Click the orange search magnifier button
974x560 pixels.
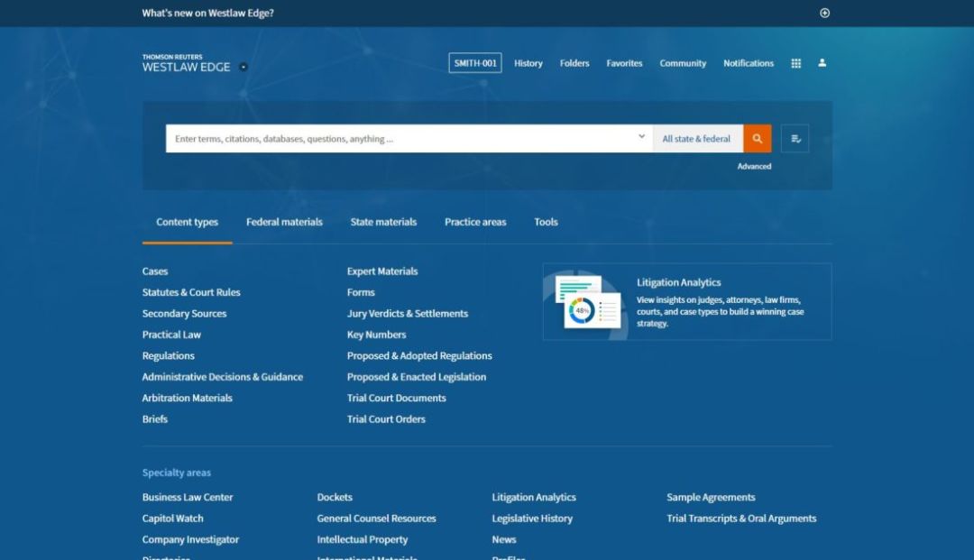coord(758,139)
